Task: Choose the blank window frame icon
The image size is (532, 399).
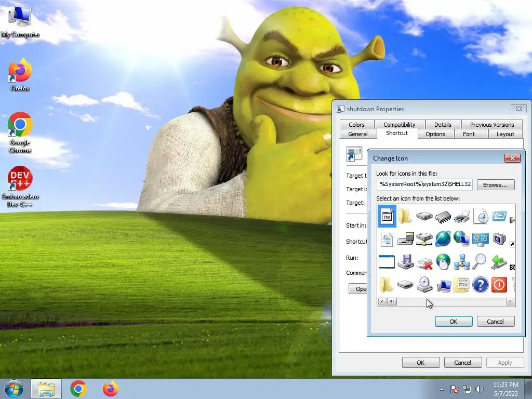Action: (387, 262)
